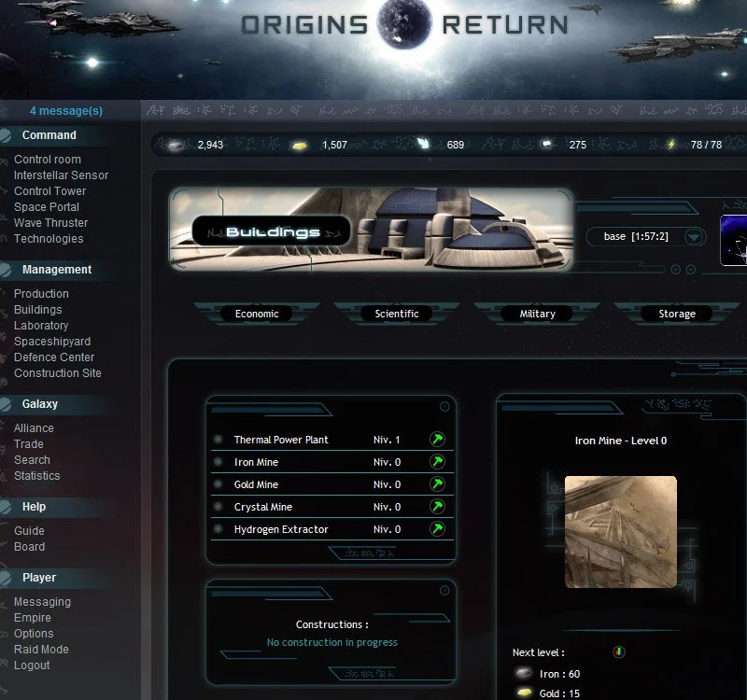Select the crystal resource icon
Image resolution: width=747 pixels, height=700 pixels.
(422, 143)
